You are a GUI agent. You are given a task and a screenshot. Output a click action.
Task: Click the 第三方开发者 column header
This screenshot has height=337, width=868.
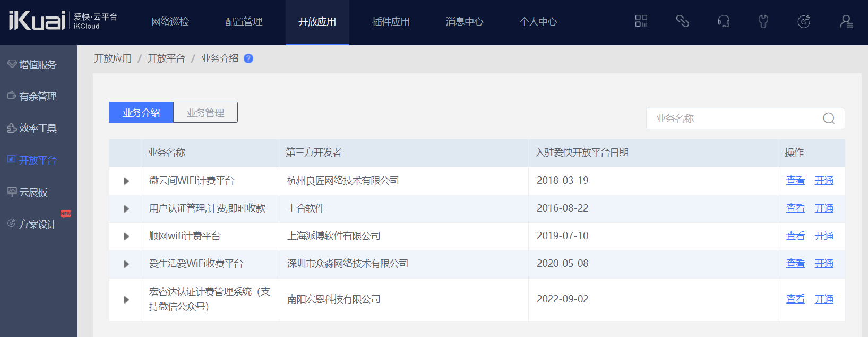pos(314,153)
